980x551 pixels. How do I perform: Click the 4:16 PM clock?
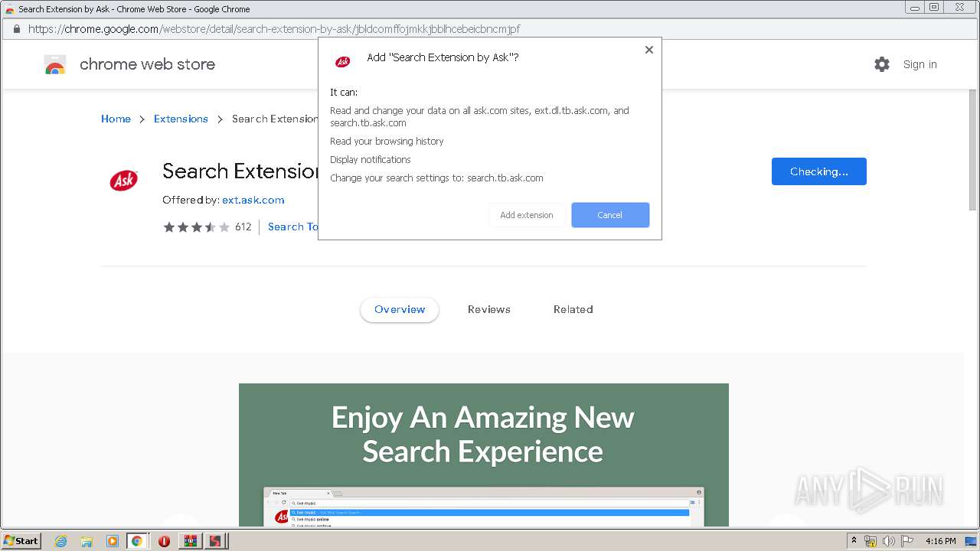[x=940, y=541]
